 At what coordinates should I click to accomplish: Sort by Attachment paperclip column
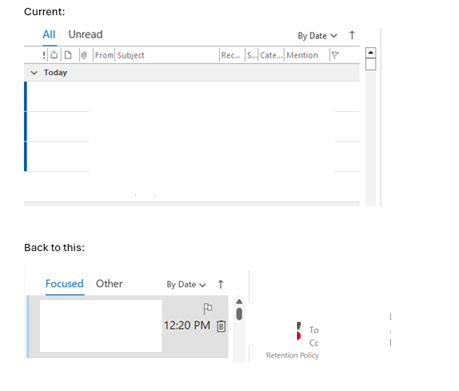click(84, 55)
